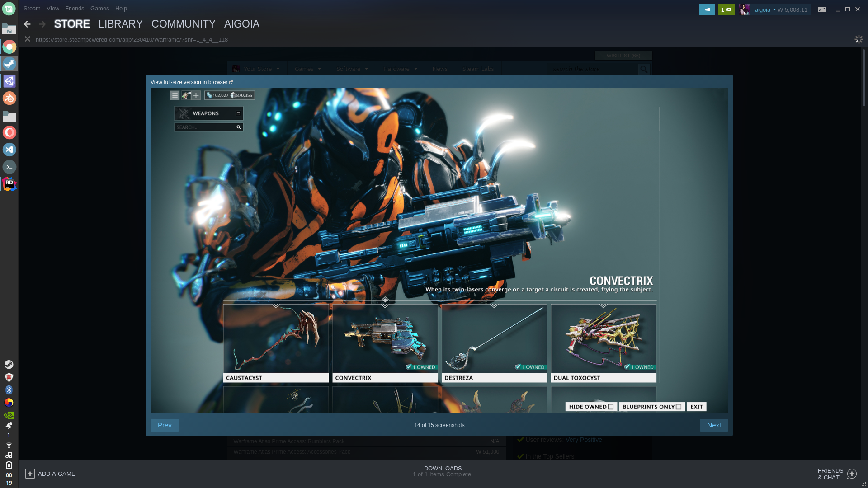Click the Friends & Chat plus icon
The width and height of the screenshot is (868, 488).
click(x=852, y=474)
